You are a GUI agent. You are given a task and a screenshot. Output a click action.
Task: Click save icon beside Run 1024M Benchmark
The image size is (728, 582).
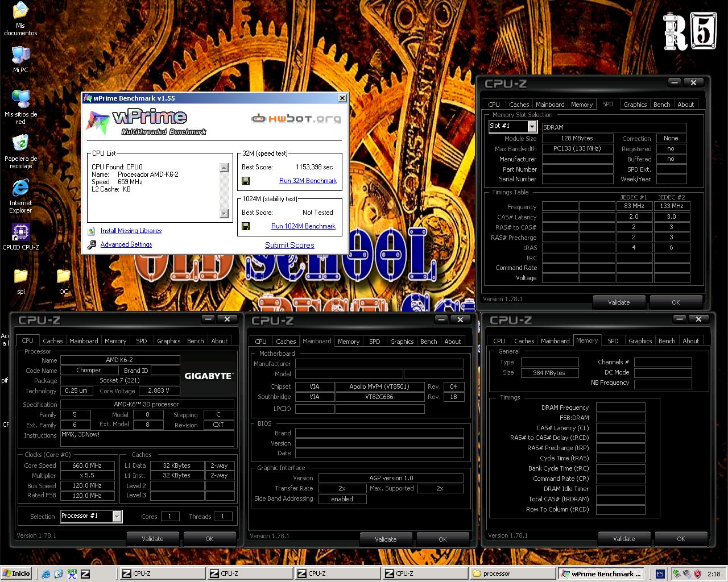pyautogui.click(x=246, y=226)
